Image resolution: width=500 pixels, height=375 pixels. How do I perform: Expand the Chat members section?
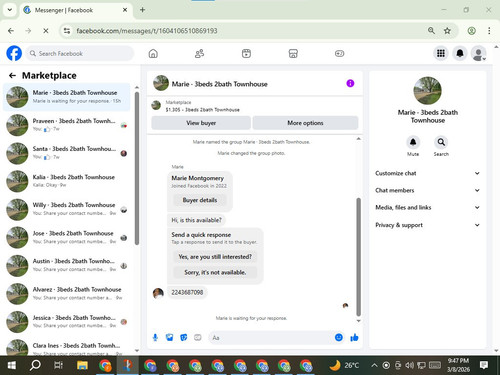tap(428, 190)
